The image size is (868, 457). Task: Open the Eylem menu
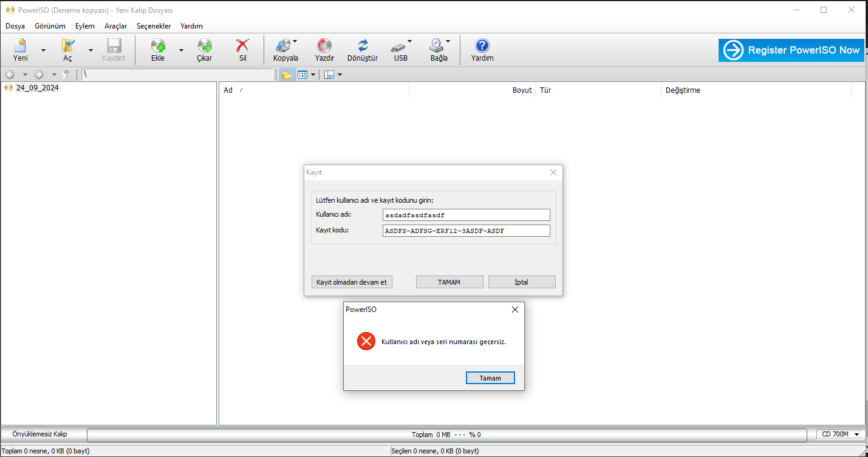[85, 26]
